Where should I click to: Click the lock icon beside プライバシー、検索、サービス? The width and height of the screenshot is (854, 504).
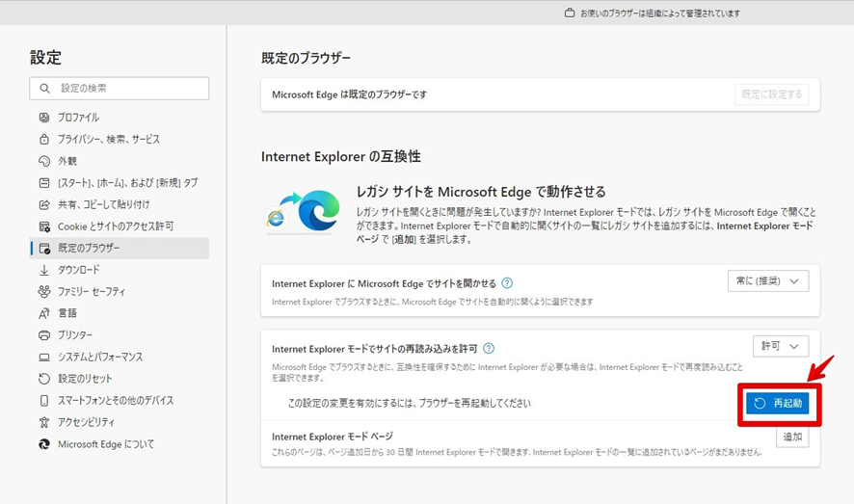pyautogui.click(x=44, y=140)
